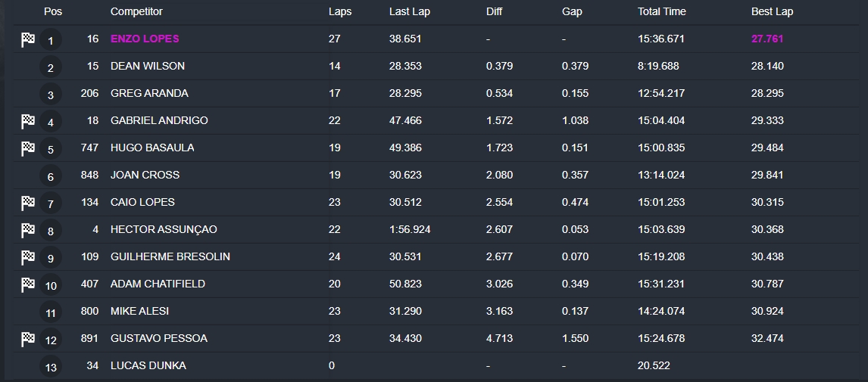Sort by the Total Time column header

coord(661,11)
